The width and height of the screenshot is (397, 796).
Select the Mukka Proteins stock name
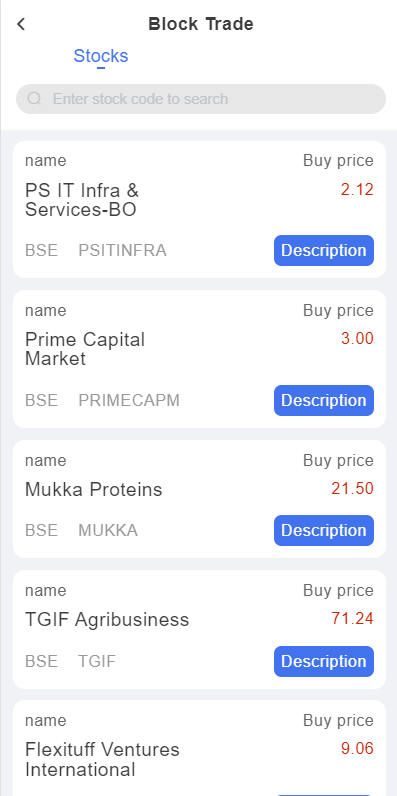[x=93, y=489]
